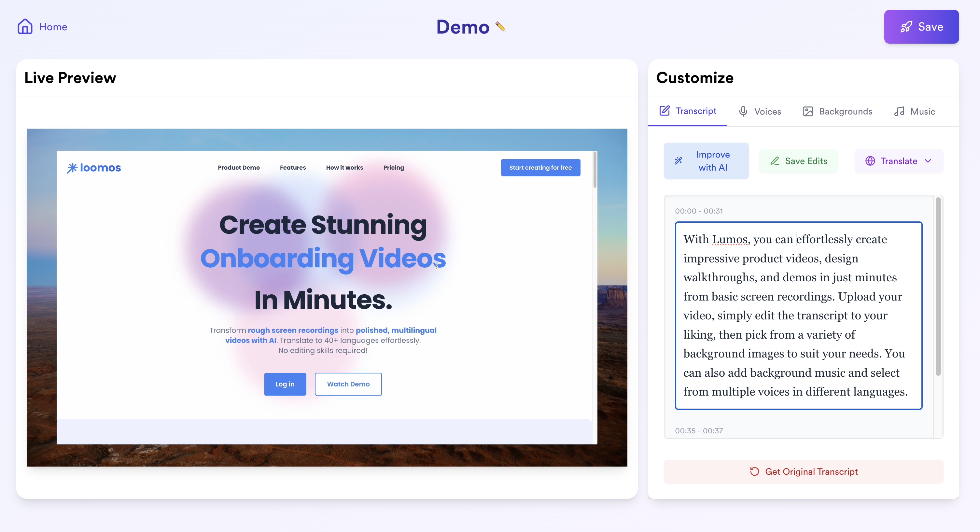Expand the Translate dropdown chevron

click(928, 161)
